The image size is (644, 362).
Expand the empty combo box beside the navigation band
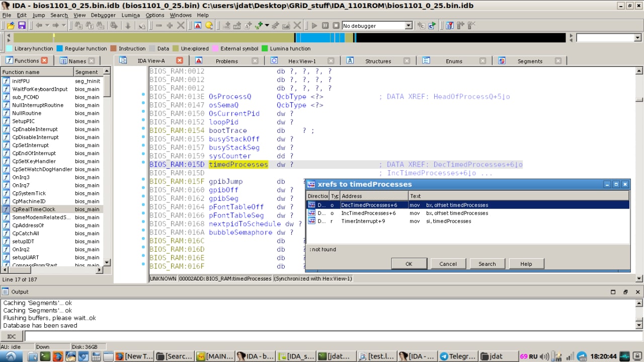pyautogui.click(x=637, y=38)
